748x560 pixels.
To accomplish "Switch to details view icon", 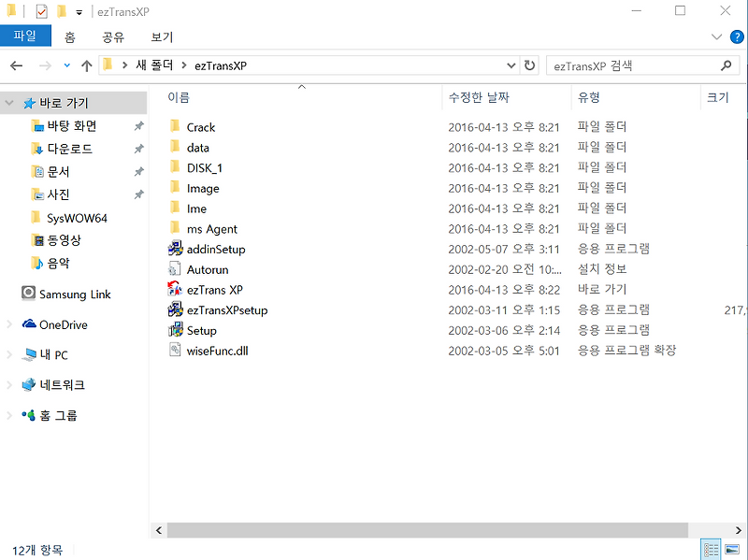I will pyautogui.click(x=712, y=550).
